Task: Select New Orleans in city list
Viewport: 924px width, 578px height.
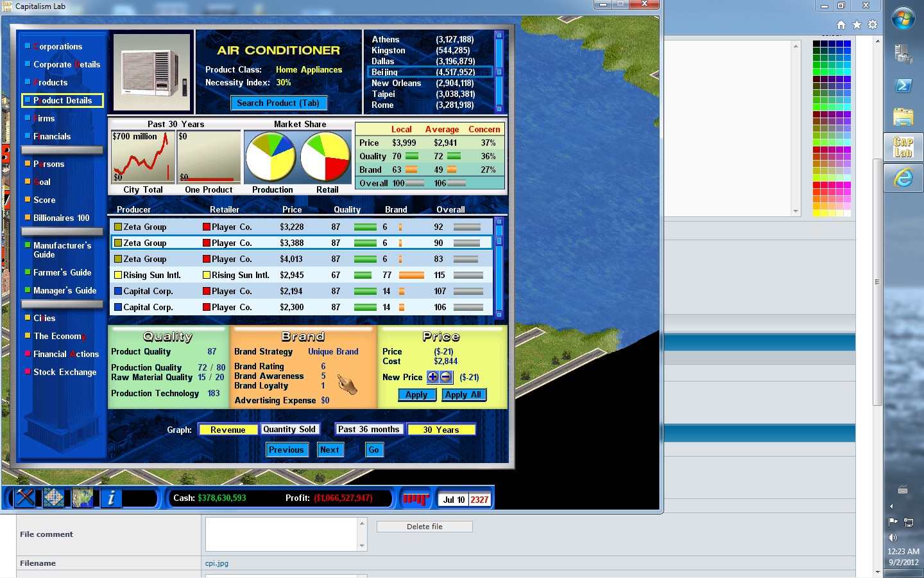Action: [x=430, y=83]
